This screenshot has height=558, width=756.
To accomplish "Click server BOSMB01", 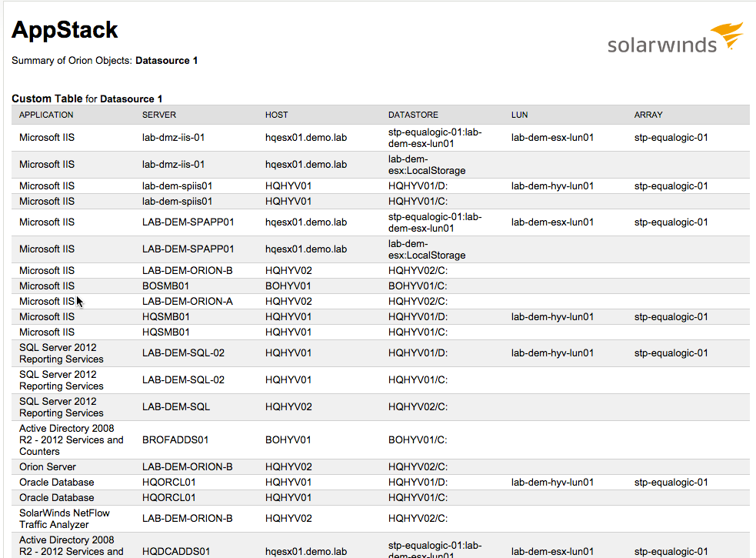I will (165, 286).
